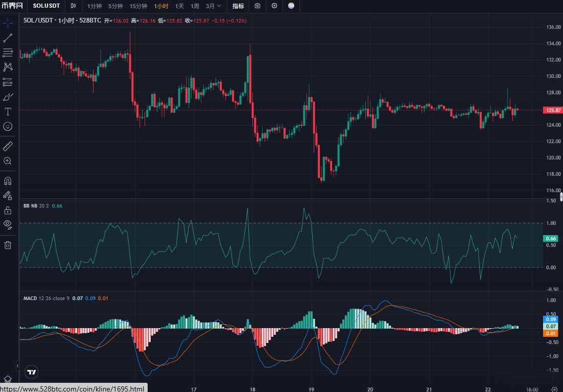This screenshot has width=563, height=392.
Task: Click the orange 0.01 signal value label
Action: pos(551,333)
